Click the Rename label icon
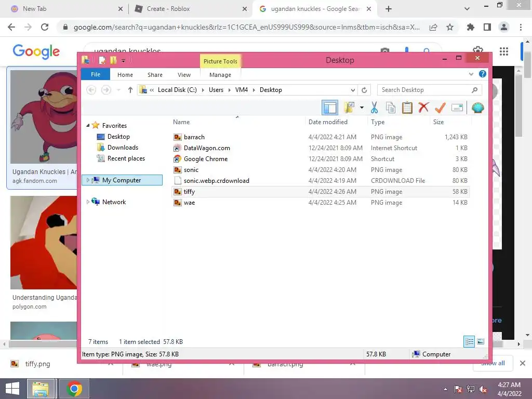Screen dimensions: 532x399 click(457, 108)
